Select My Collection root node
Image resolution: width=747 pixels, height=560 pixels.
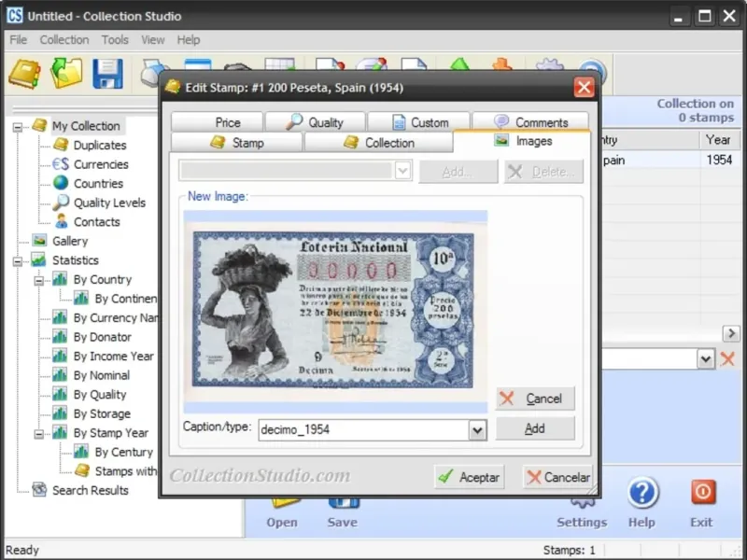coord(86,126)
